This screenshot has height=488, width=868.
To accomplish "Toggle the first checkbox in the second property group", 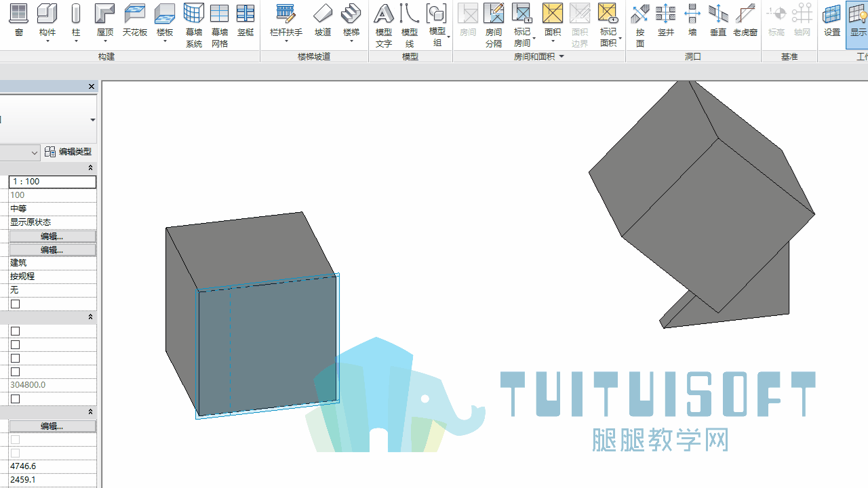I will pyautogui.click(x=16, y=331).
